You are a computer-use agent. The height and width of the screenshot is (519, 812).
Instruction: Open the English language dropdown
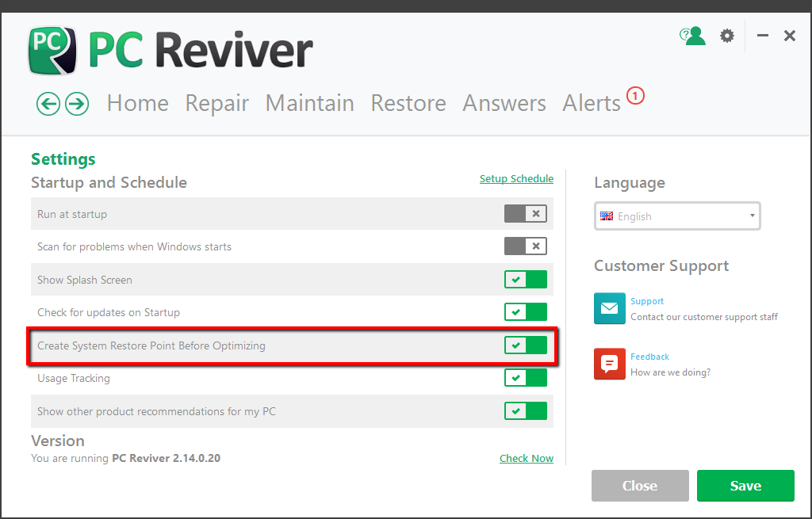pos(677,216)
